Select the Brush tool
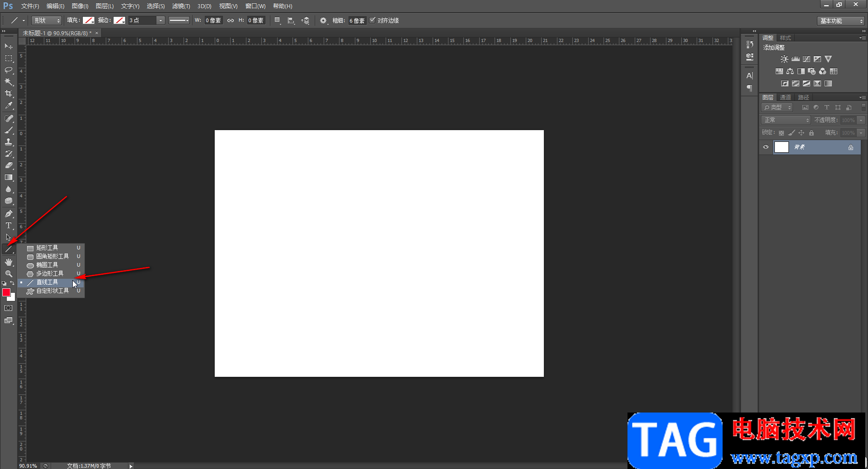The width and height of the screenshot is (868, 469). pos(9,130)
